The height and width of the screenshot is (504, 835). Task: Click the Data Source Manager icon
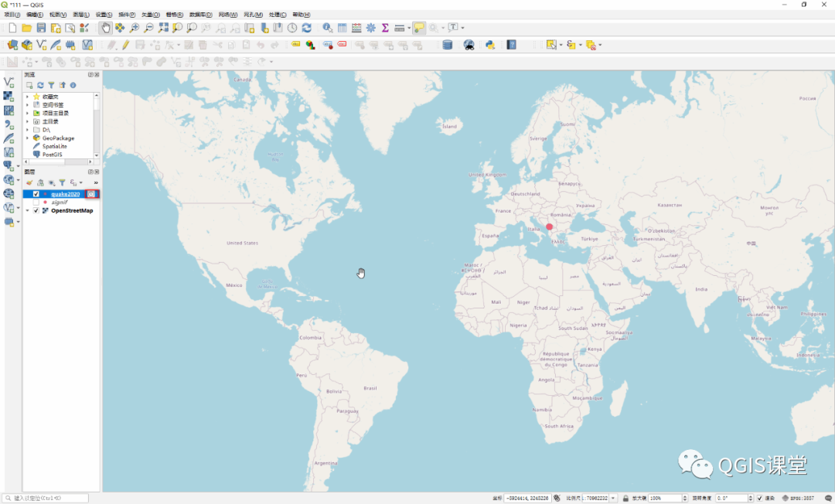click(12, 45)
